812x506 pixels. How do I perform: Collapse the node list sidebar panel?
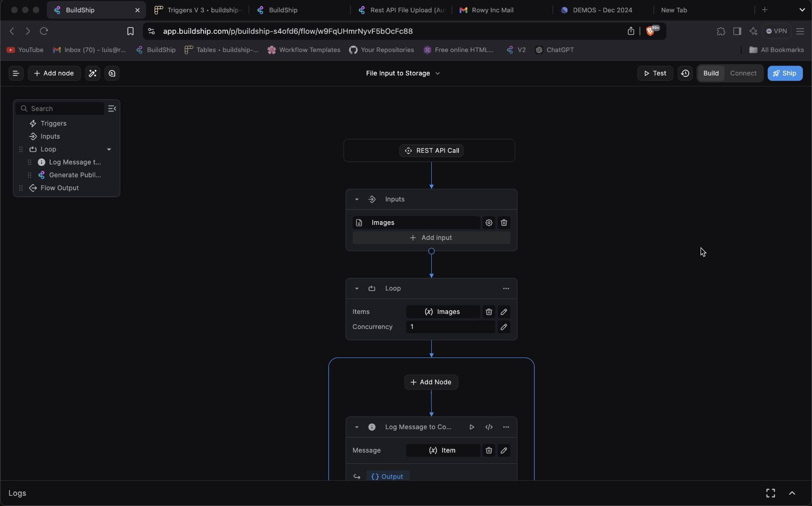pos(112,109)
